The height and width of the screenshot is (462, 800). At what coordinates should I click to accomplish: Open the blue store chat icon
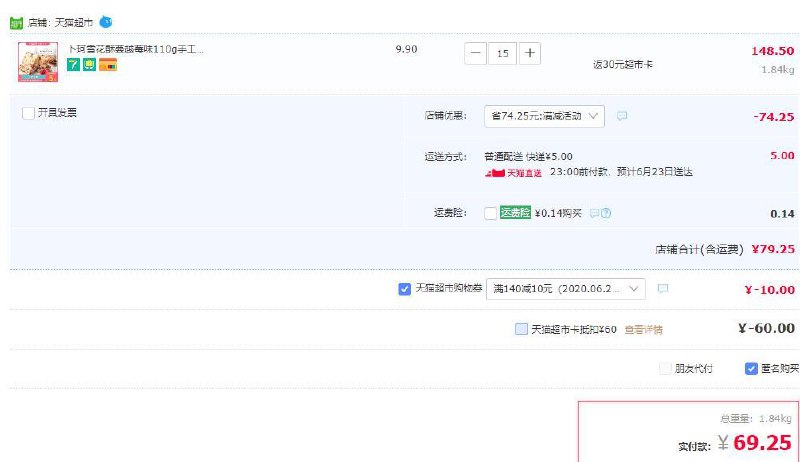click(x=106, y=22)
